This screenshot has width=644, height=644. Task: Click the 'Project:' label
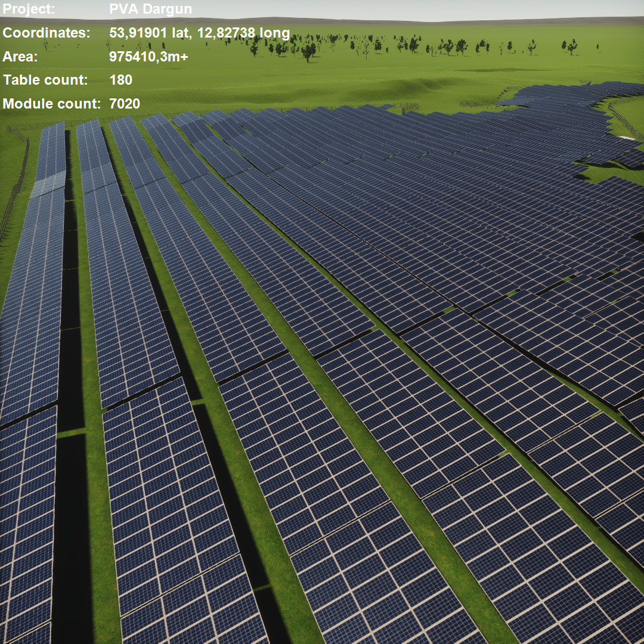(x=29, y=9)
